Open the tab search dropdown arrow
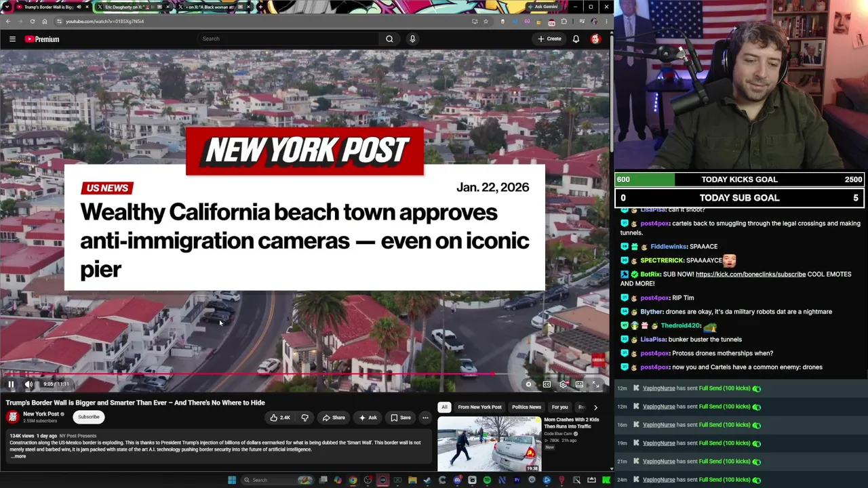The height and width of the screenshot is (488, 868). pyautogui.click(x=7, y=7)
